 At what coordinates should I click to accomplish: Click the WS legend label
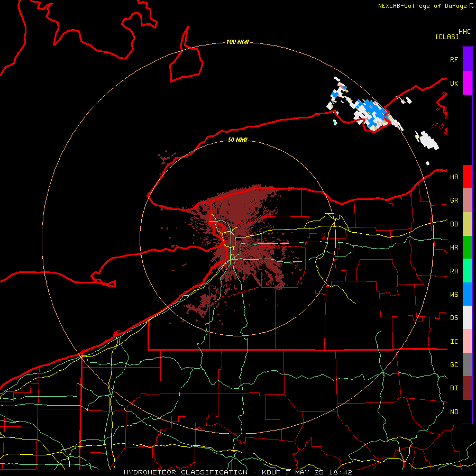click(454, 295)
